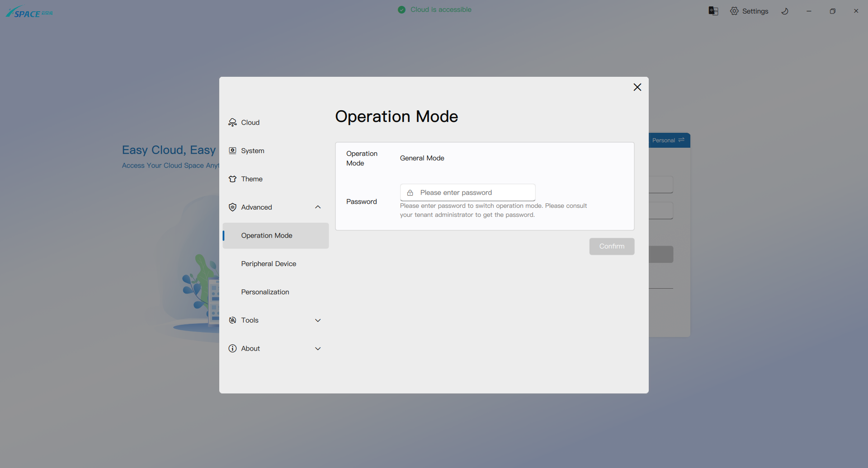Collapse the Advanced section chevron

[318, 207]
